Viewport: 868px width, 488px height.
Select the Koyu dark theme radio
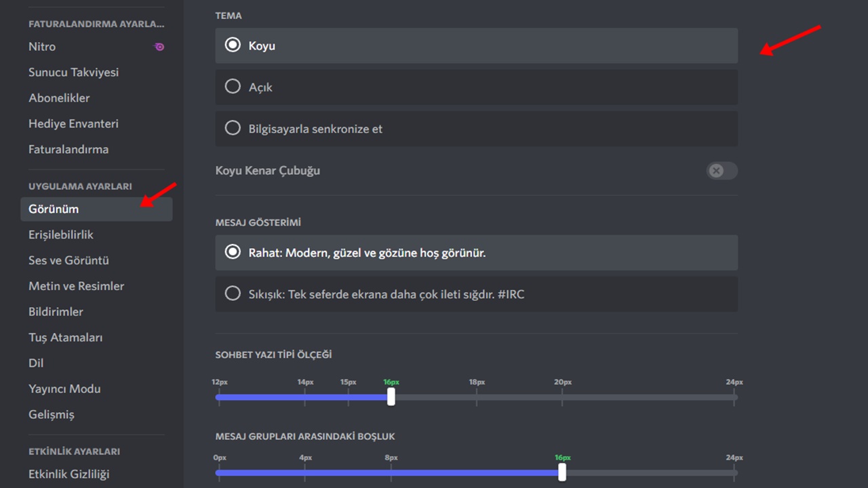pyautogui.click(x=233, y=45)
